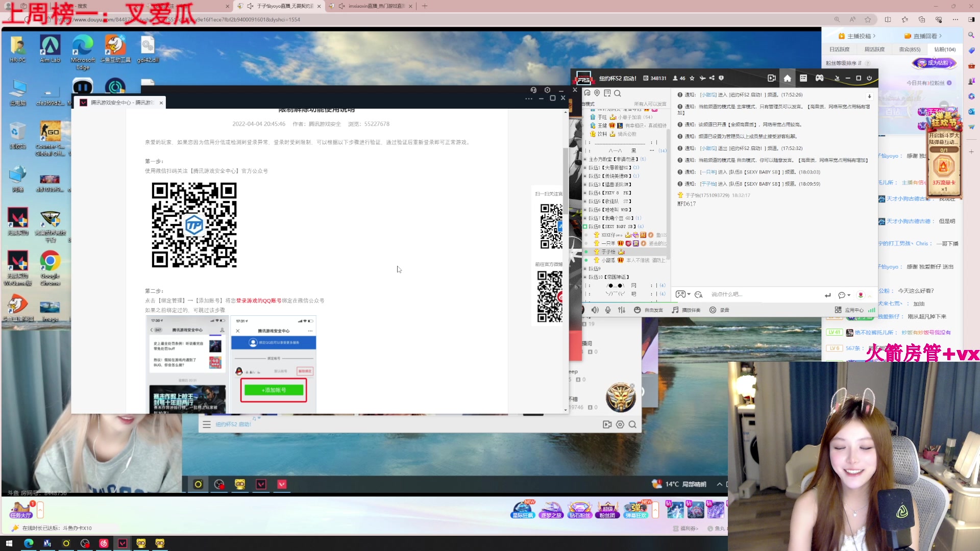Screen dimensions: 980x551
Task: Click 自由发言 free speech mode button
Action: coord(648,310)
